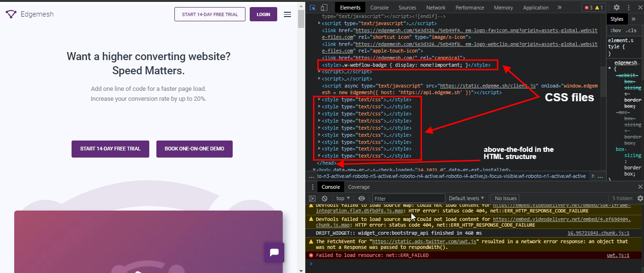The width and height of the screenshot is (644, 273).
Task: Activate the inspect element picker icon
Action: [313, 8]
